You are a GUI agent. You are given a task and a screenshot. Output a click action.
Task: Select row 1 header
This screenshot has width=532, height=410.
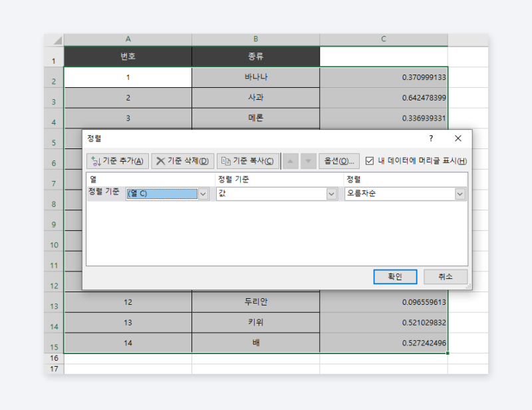pyautogui.click(x=54, y=57)
